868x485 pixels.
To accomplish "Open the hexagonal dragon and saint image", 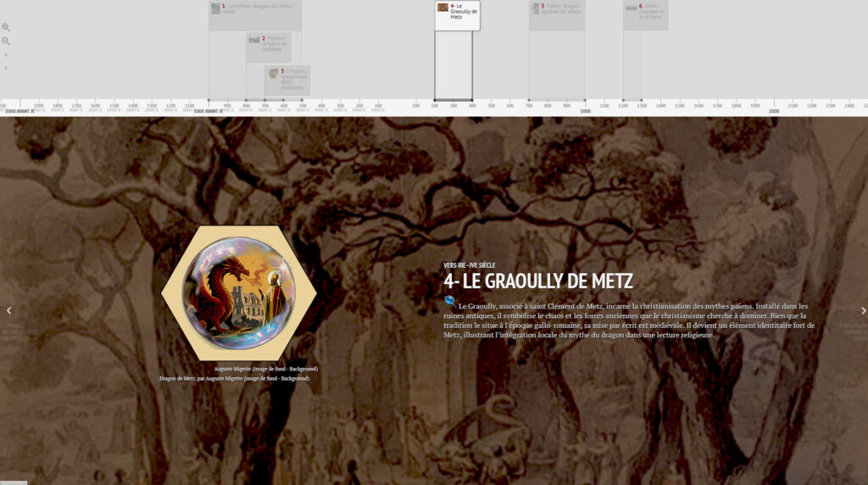I will point(238,293).
